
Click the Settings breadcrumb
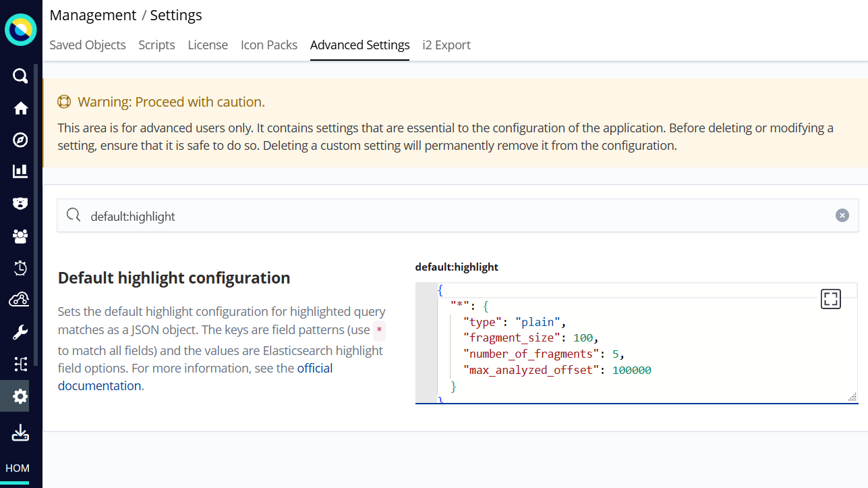click(x=176, y=15)
